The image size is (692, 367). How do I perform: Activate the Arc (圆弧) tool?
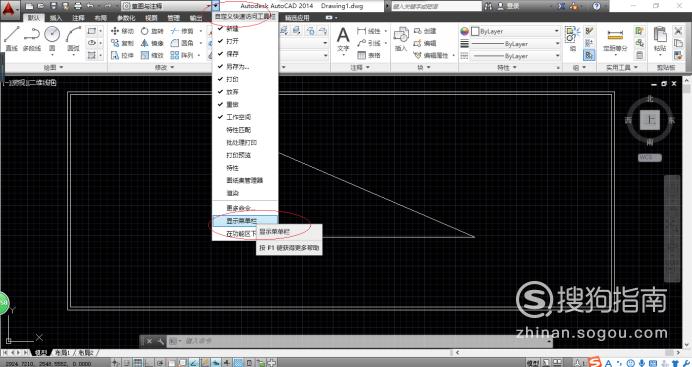(73, 39)
